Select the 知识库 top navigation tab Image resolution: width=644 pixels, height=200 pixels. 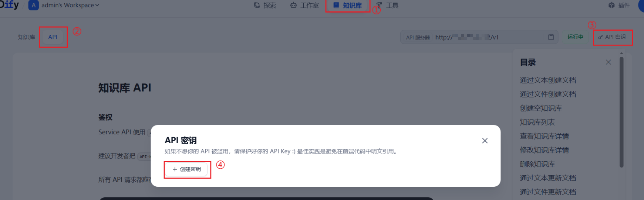(348, 6)
